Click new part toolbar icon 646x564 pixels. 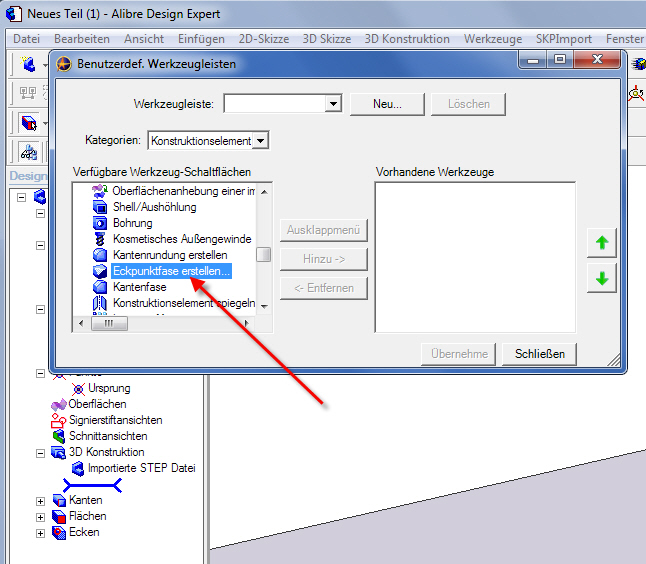(x=28, y=64)
